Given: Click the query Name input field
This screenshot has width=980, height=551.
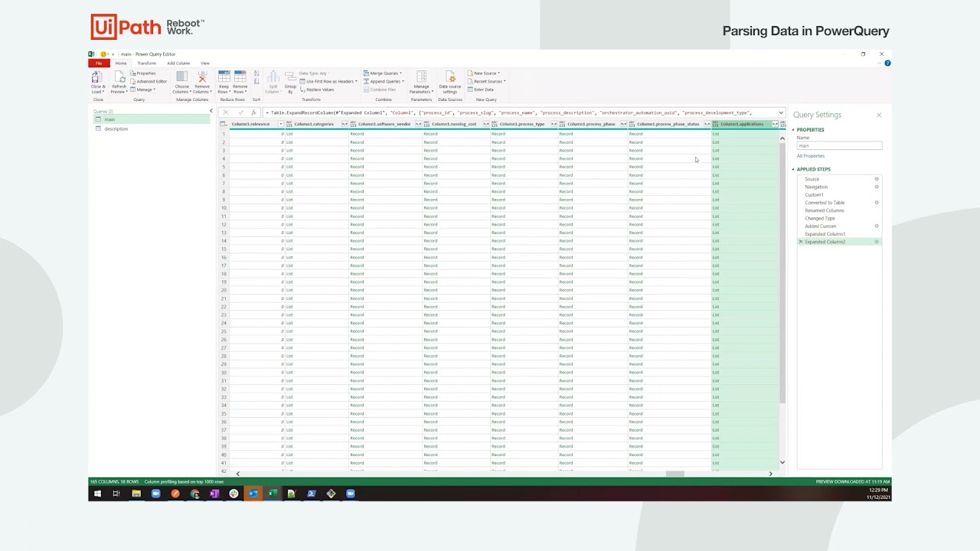Looking at the screenshot, I should pos(839,145).
